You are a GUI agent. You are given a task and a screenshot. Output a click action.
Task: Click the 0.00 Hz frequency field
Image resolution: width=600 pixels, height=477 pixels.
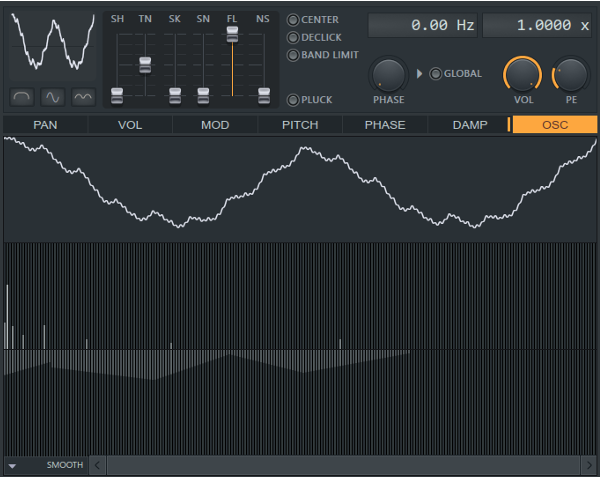(x=422, y=25)
